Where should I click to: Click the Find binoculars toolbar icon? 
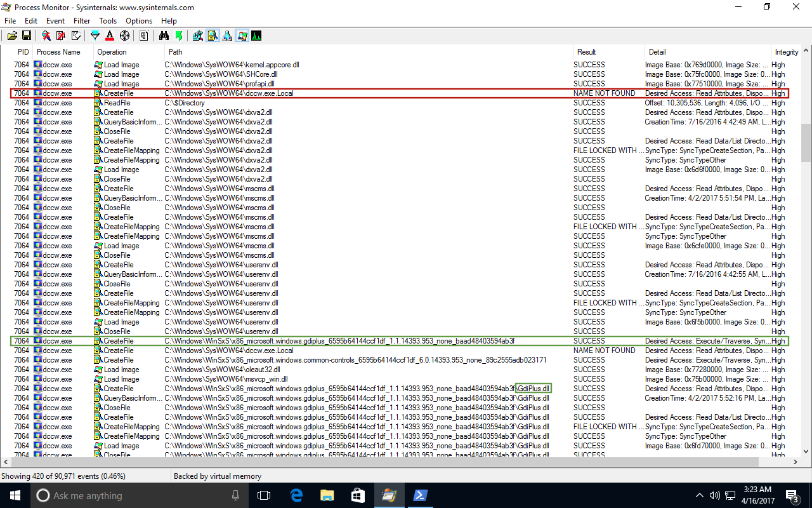(164, 36)
